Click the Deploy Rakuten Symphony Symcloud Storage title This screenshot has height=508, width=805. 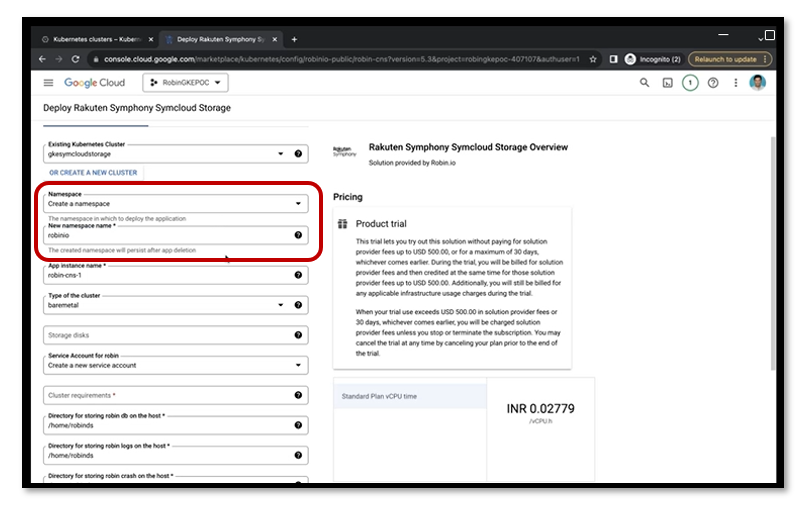point(137,108)
